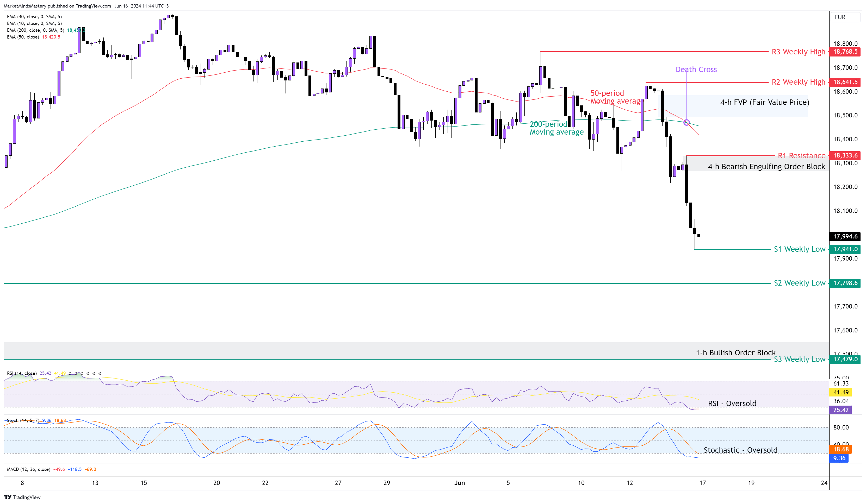
Task: Click the TradingView logo at bottom left
Action: (x=22, y=497)
